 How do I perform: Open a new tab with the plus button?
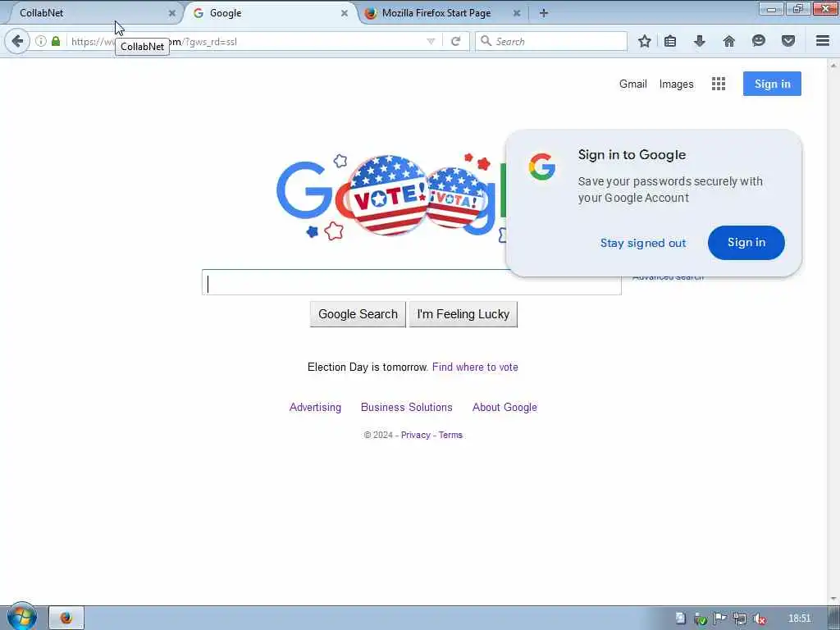(544, 13)
